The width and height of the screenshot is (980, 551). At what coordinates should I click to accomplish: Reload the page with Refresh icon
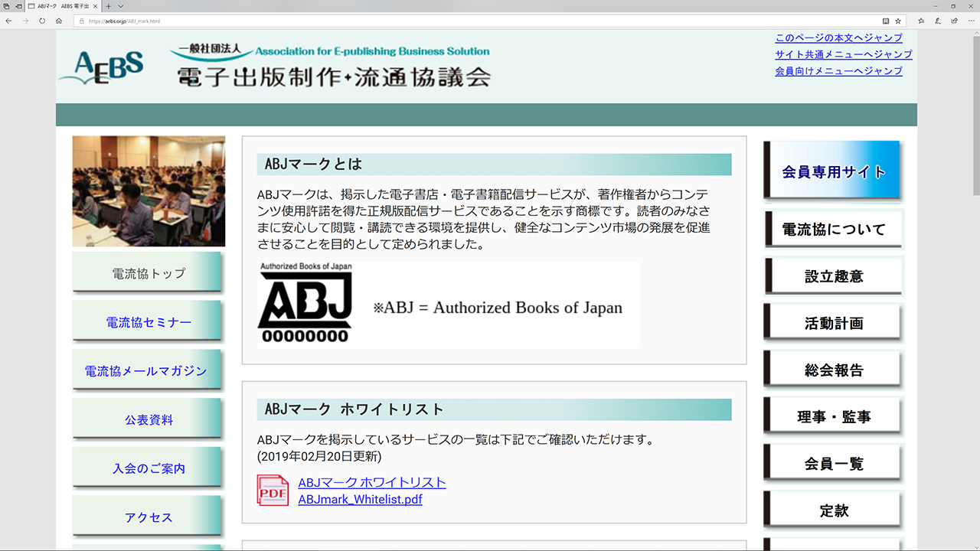(42, 21)
